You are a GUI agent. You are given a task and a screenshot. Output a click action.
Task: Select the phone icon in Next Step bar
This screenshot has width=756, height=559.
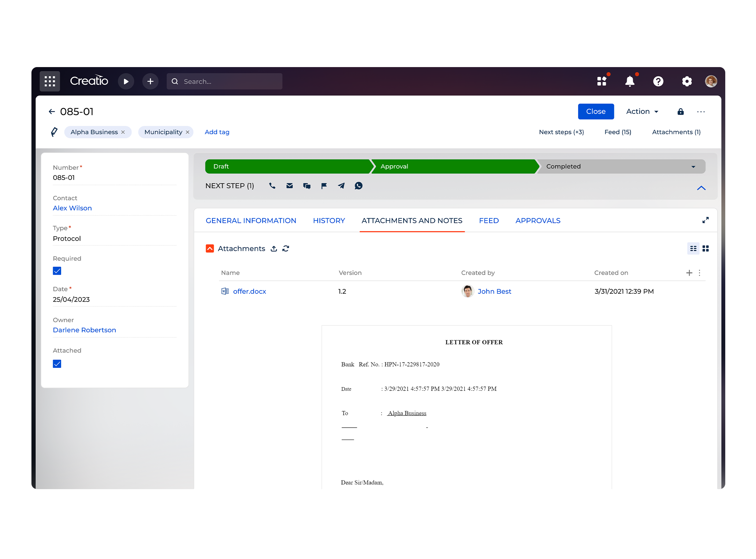click(272, 186)
